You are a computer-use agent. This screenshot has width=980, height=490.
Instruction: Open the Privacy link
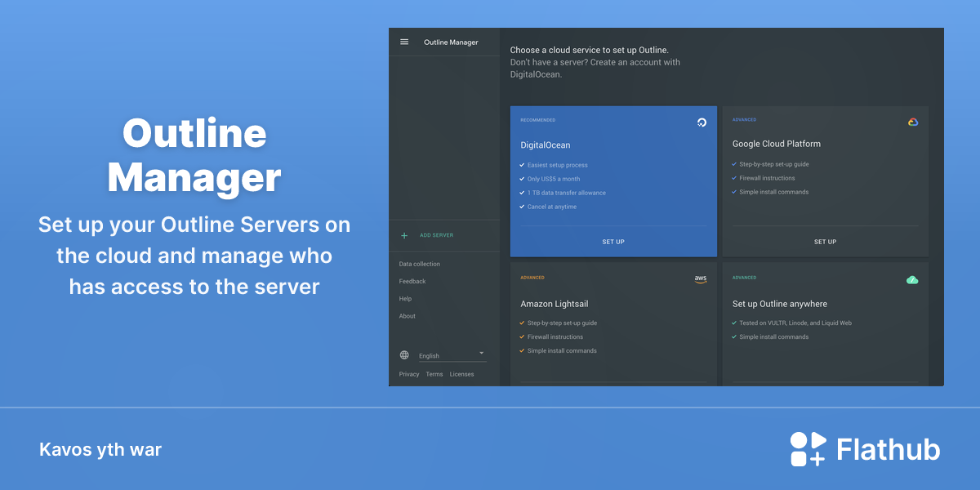point(409,374)
